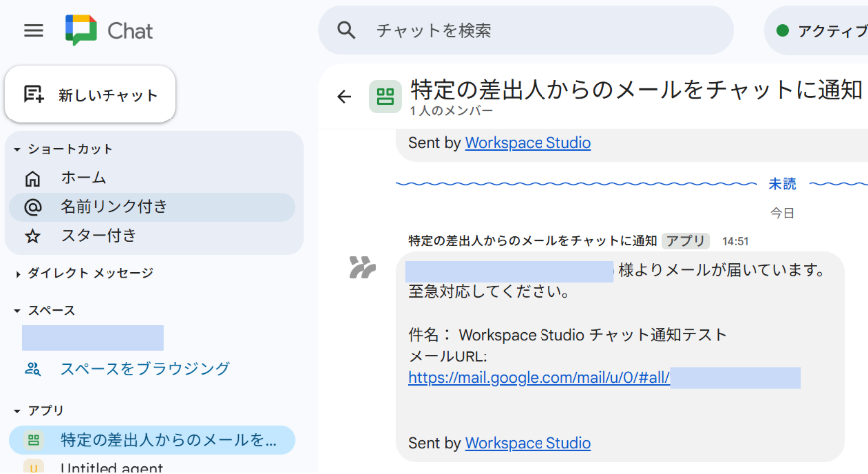The height and width of the screenshot is (474, 868).
Task: Go back using the left arrow
Action: click(x=344, y=96)
